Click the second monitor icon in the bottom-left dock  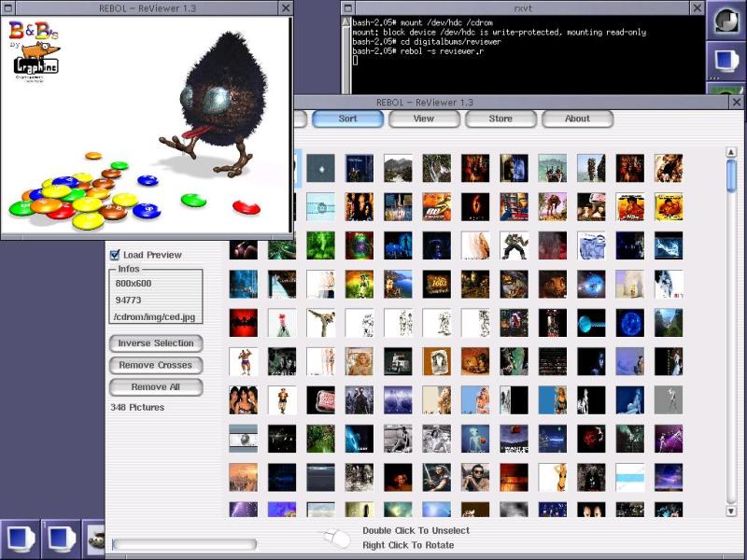[x=62, y=539]
